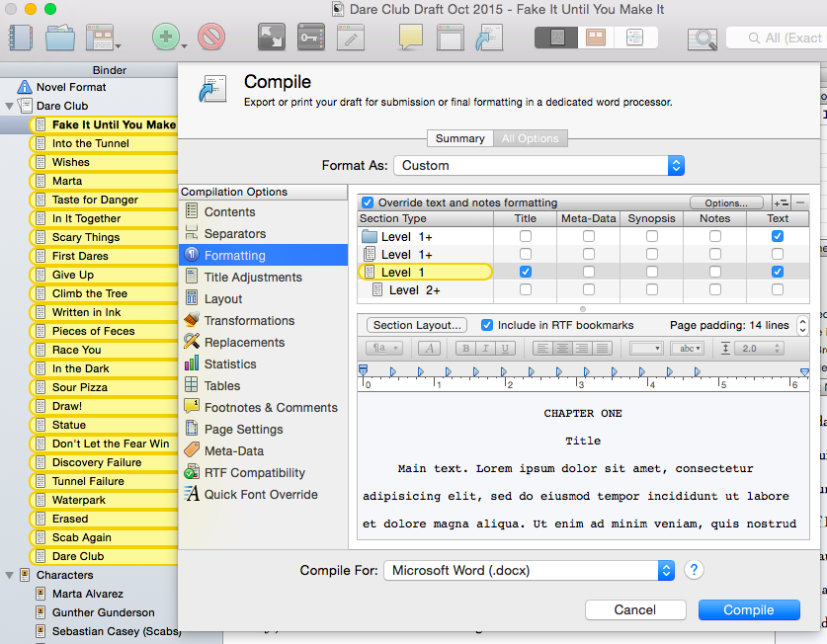Switch to Outliner view mode
The width and height of the screenshot is (827, 644).
pyautogui.click(x=635, y=38)
